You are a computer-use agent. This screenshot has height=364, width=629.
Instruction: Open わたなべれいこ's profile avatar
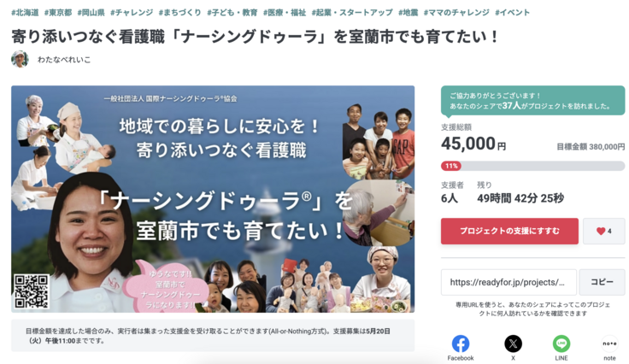pos(20,59)
